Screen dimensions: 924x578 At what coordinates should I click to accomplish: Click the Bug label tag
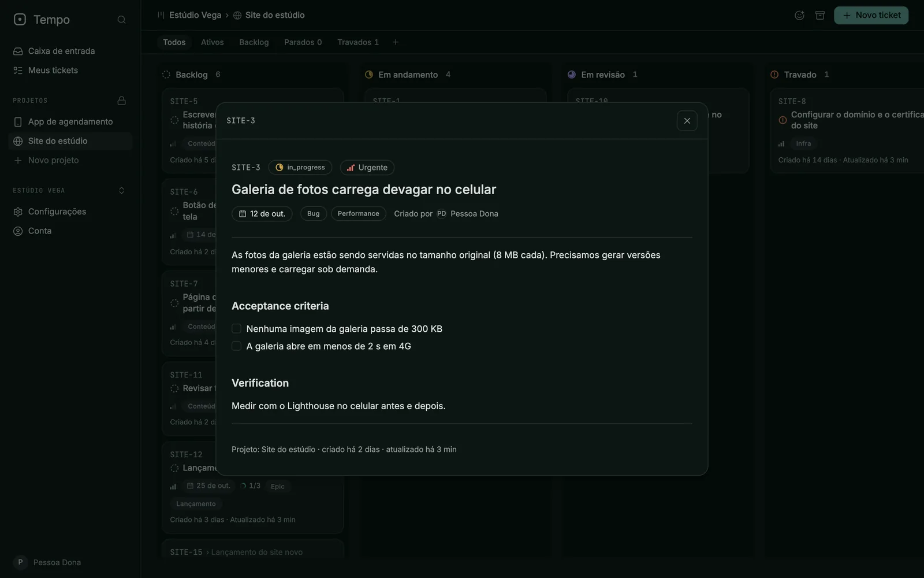[314, 214]
